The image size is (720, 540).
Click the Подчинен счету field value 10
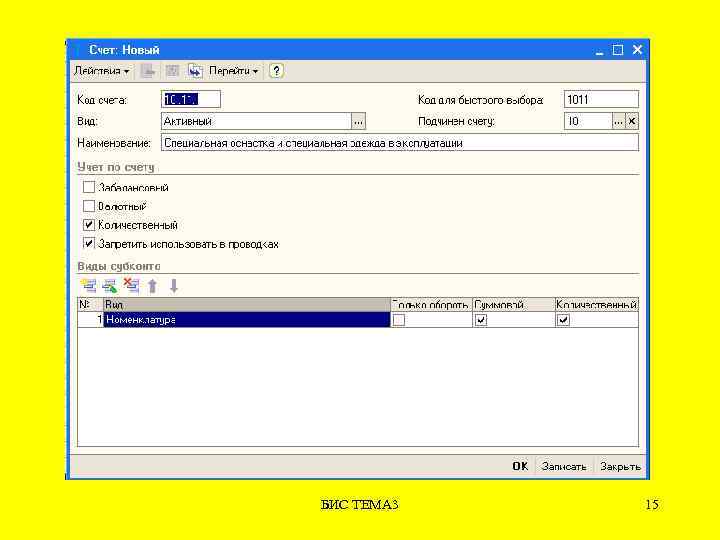coord(588,122)
